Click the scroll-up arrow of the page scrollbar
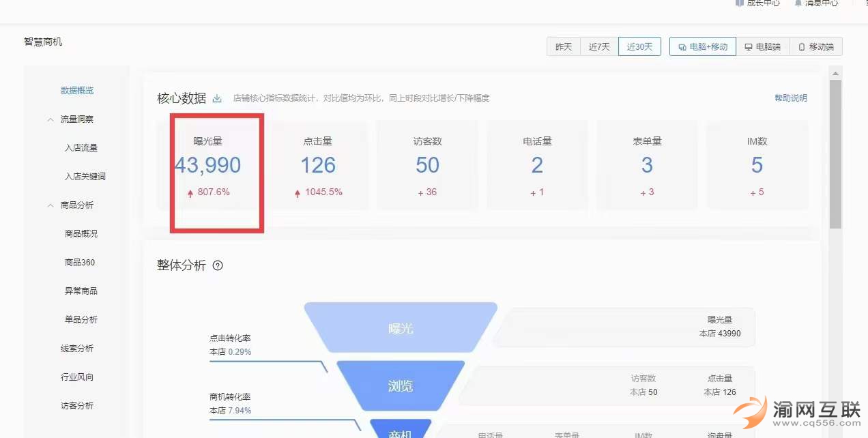Viewport: 868px width, 438px height. pyautogui.click(x=835, y=73)
